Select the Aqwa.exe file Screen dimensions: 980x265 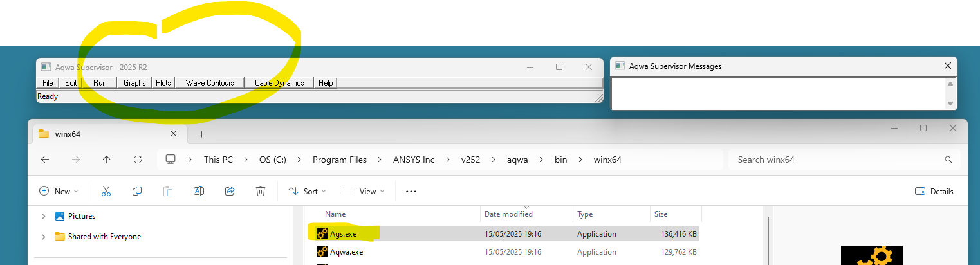tap(346, 252)
